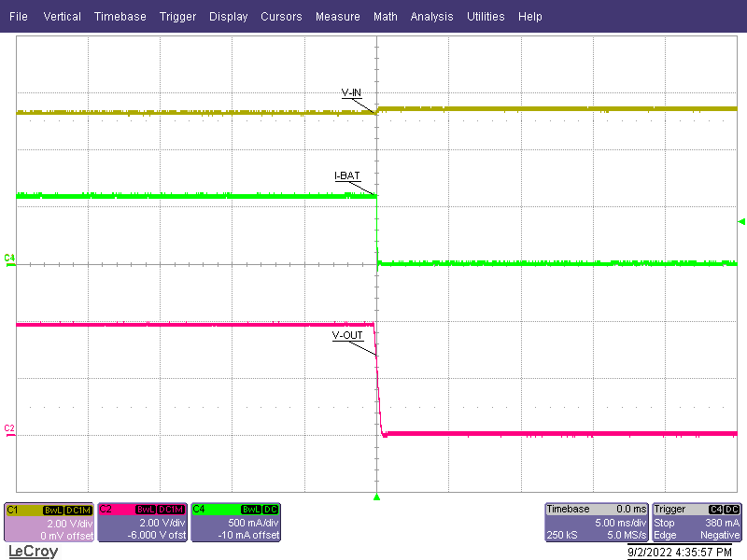Click the Stop trigger mode text

tap(665, 524)
